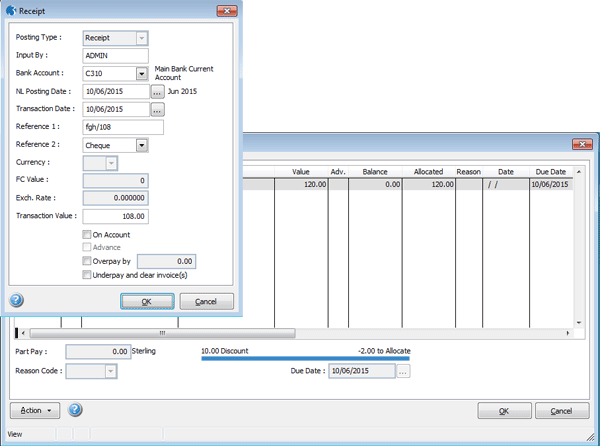
Task: Click the Reference 1 field
Action: tap(123, 127)
